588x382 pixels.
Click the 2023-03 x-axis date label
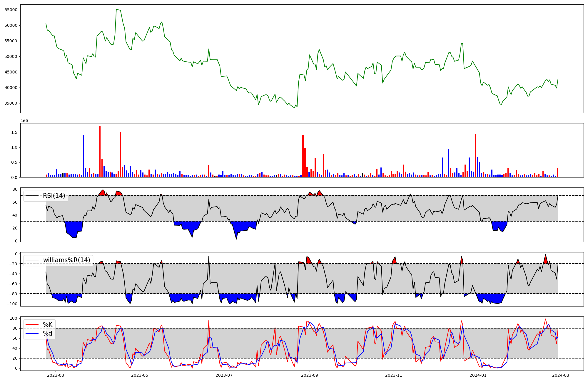click(x=56, y=375)
